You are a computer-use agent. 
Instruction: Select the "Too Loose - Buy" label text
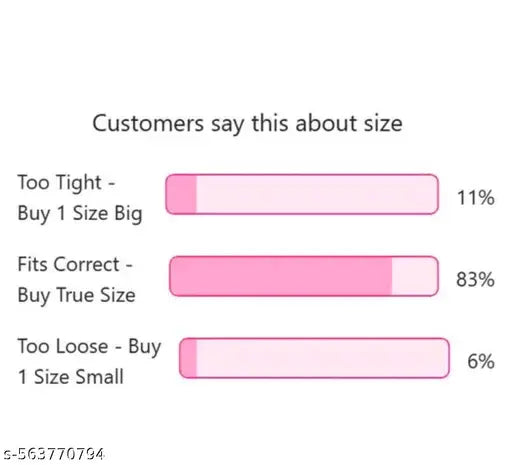pos(89,347)
